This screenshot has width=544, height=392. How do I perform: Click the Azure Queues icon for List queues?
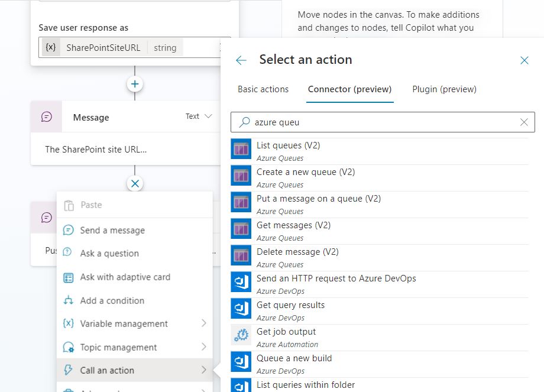[x=241, y=149]
